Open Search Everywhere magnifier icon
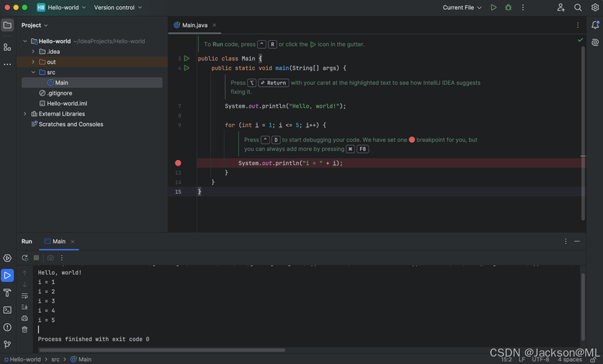Viewport: 603px width, 364px height. (x=578, y=7)
